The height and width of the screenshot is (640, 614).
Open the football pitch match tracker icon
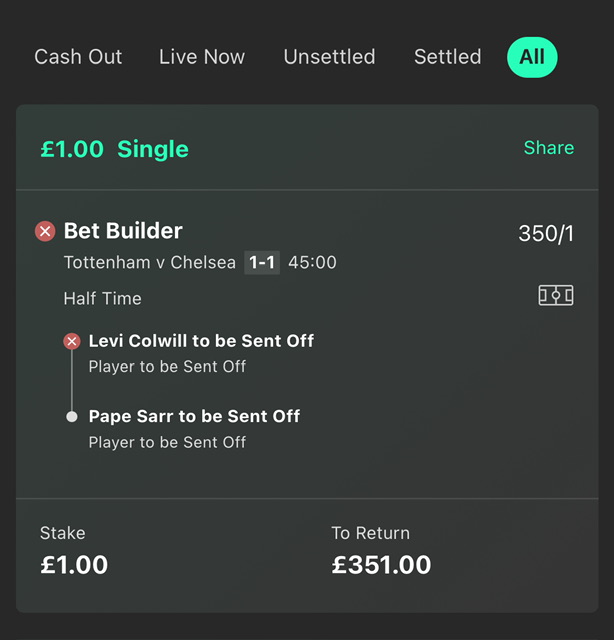click(556, 296)
